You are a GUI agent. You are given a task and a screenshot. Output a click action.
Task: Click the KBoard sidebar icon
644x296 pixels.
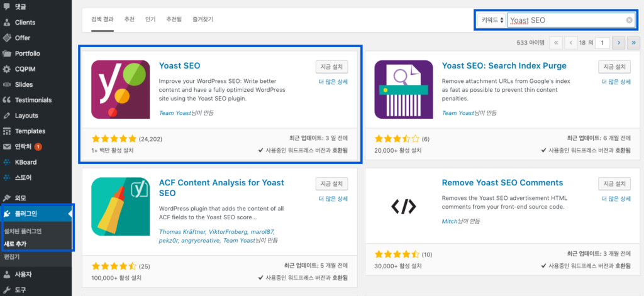click(6, 162)
